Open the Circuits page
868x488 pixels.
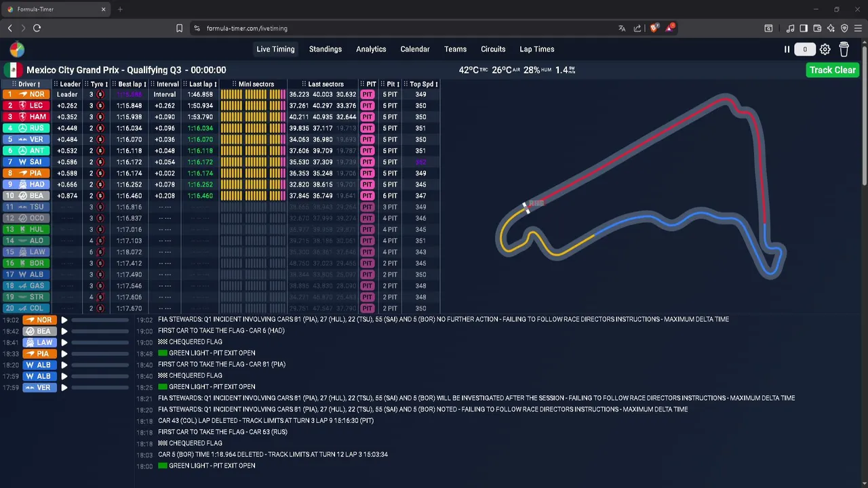[493, 49]
